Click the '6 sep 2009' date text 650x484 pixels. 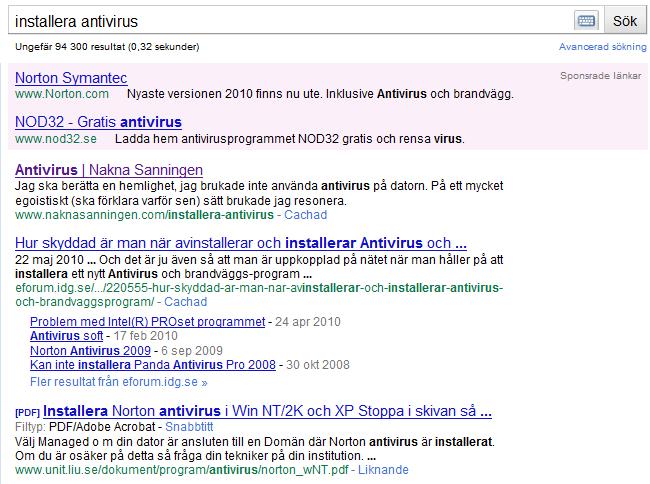click(x=192, y=351)
